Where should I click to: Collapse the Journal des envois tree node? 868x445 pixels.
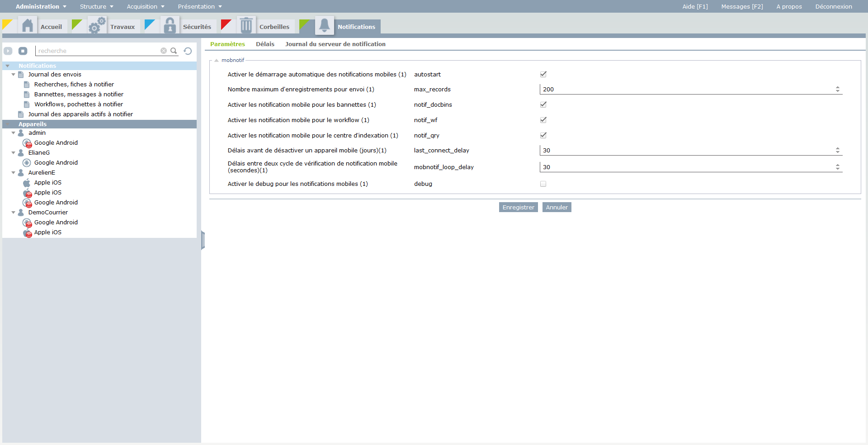click(14, 75)
